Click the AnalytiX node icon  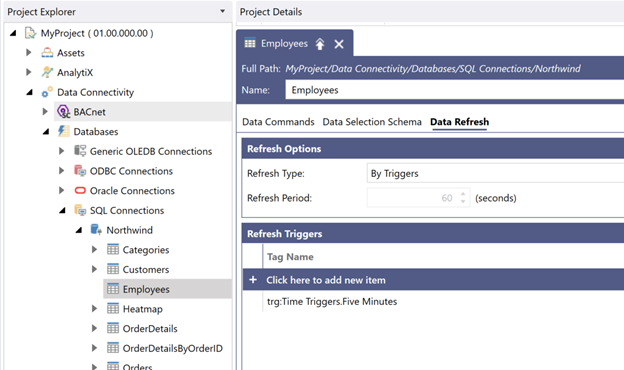(x=47, y=72)
